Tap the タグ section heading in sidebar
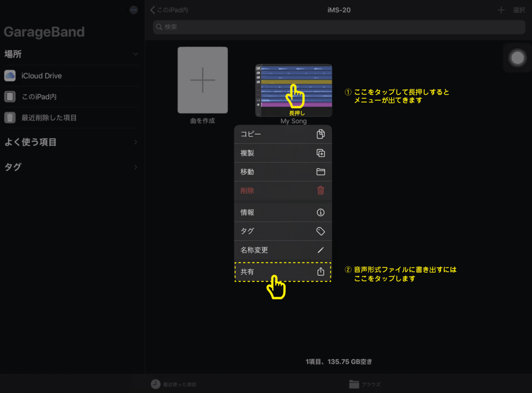Image resolution: width=532 pixels, height=393 pixels. tap(13, 167)
